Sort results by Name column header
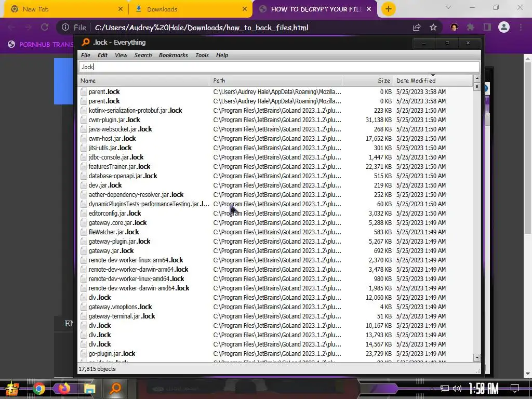Viewport: 532px width, 399px height. (x=144, y=81)
